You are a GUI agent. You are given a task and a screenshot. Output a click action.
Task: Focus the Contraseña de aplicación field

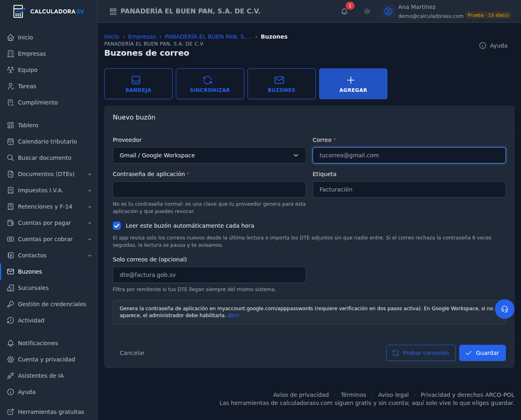pyautogui.click(x=209, y=189)
